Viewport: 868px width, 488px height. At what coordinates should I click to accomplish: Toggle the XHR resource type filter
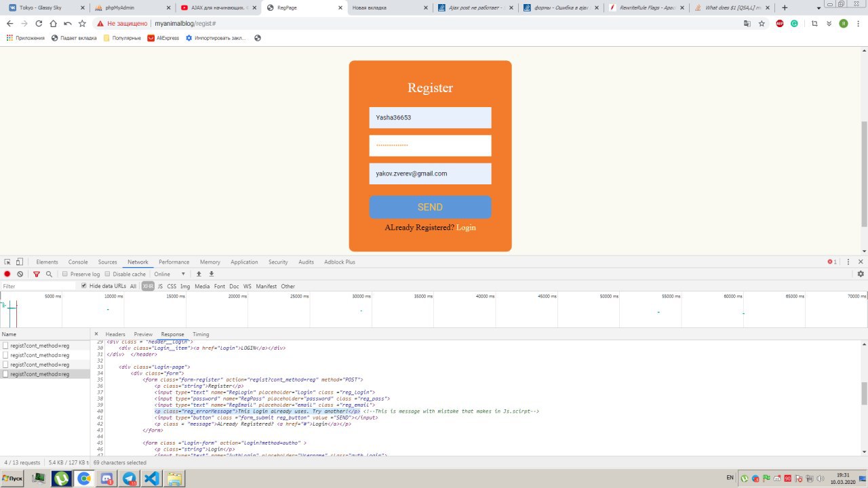(x=148, y=286)
